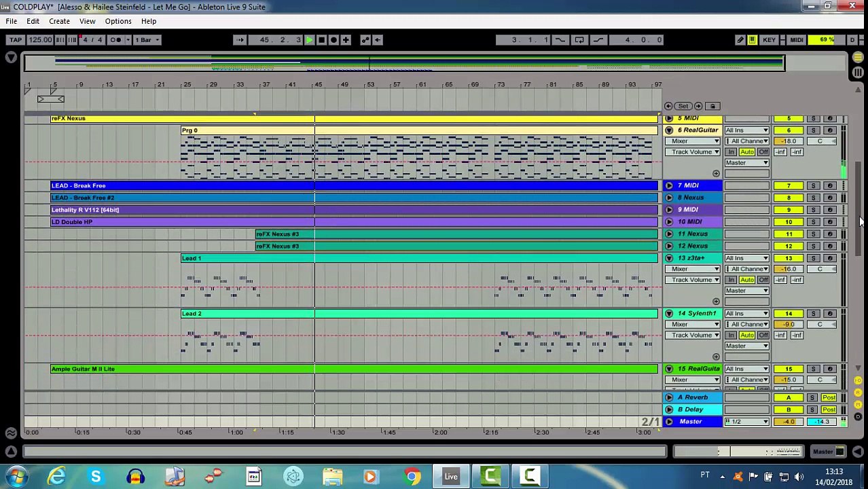Viewport: 868px width, 489px height.
Task: Select the LEAD - Break Free clip
Action: coord(354,185)
